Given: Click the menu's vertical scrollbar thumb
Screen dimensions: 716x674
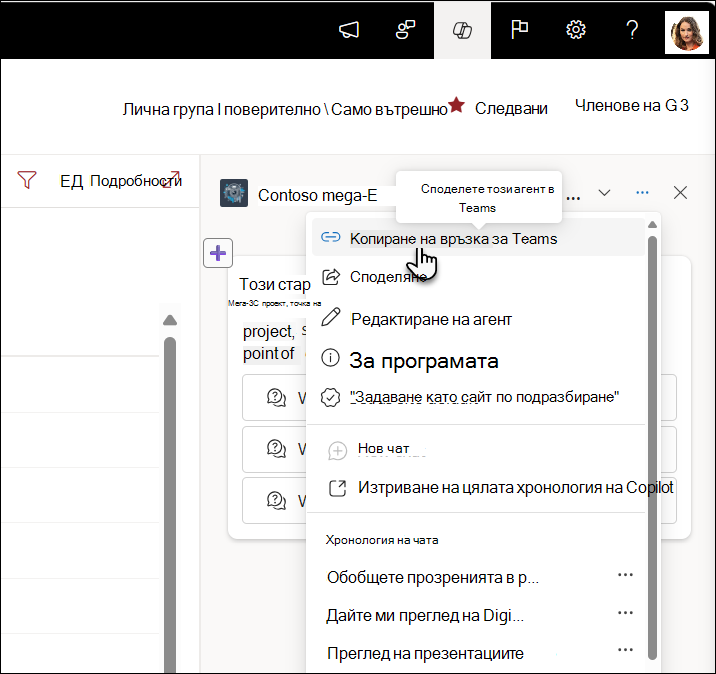Looking at the screenshot, I should coord(653,448).
